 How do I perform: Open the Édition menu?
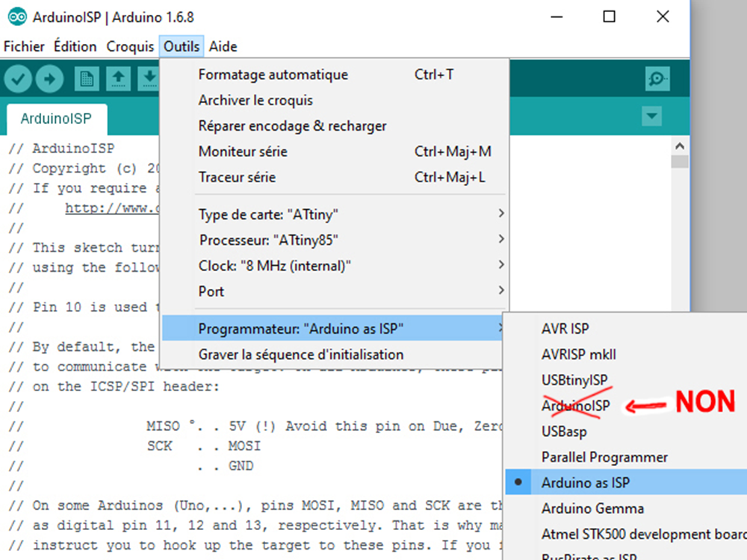(x=75, y=46)
